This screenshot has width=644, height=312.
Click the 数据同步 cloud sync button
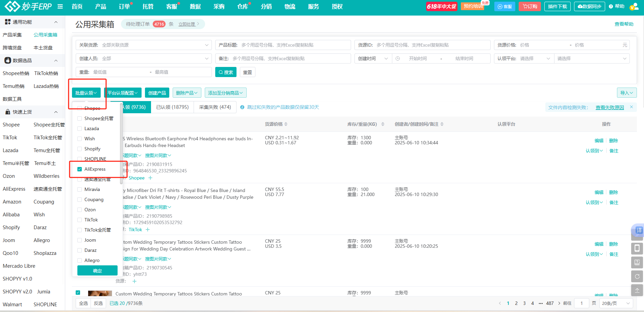(589, 6)
